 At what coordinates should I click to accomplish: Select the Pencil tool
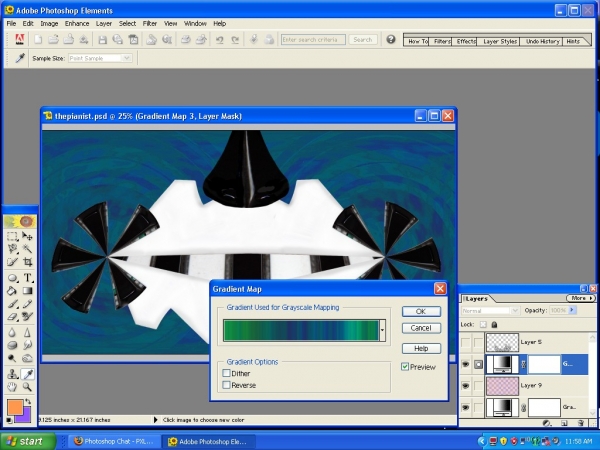click(x=27, y=304)
